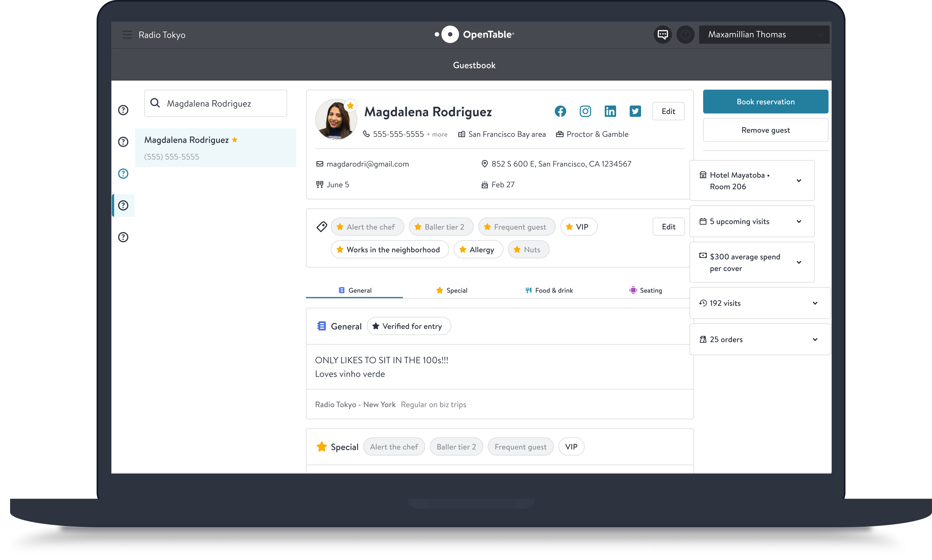Click the tag icon beside guest tags
The image size is (932, 560).
tap(322, 227)
